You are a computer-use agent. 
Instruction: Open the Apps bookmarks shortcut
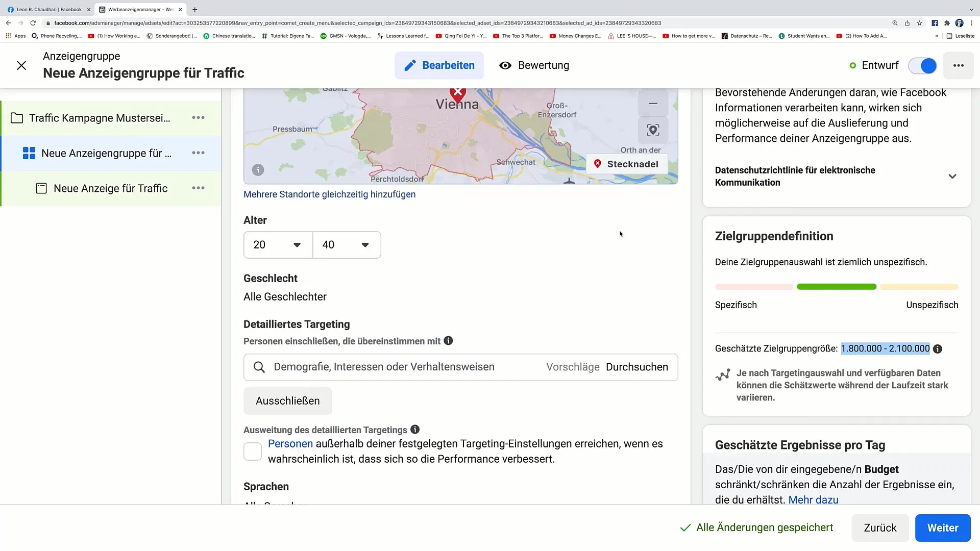15,36
